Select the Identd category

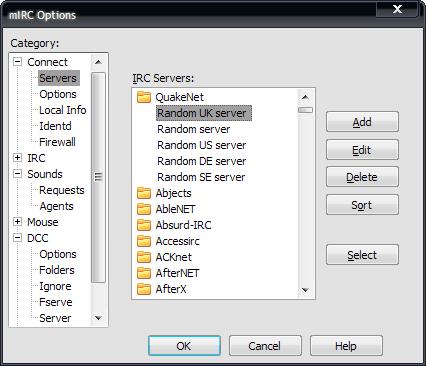pos(55,126)
